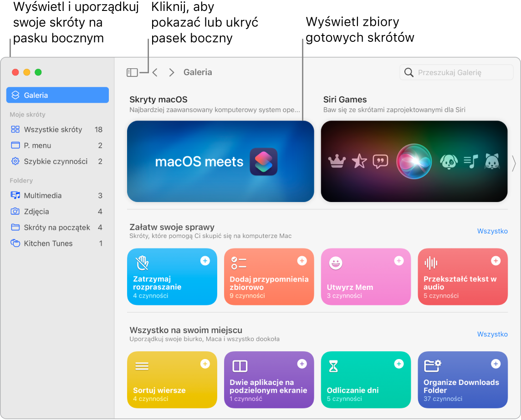
Task: Add Odliczanie dni with plus button
Action: [x=399, y=364]
